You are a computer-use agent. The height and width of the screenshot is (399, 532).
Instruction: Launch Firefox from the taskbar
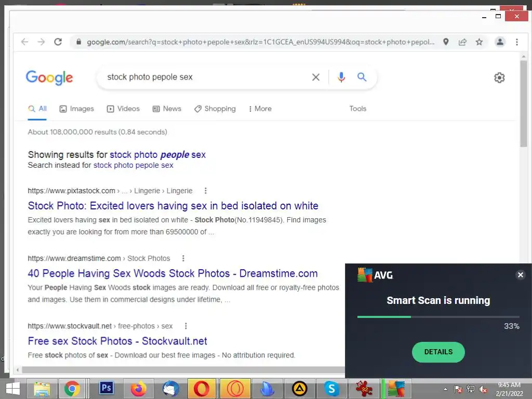(138, 389)
